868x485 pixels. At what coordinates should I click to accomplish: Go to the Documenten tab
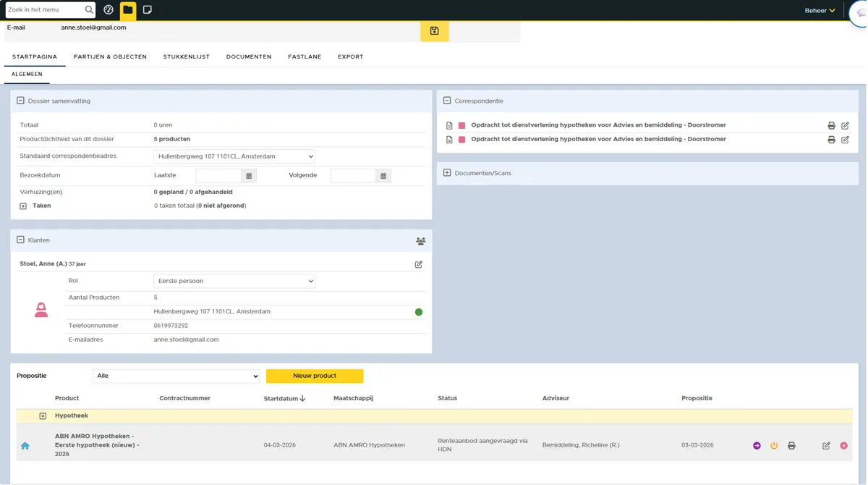click(x=249, y=56)
